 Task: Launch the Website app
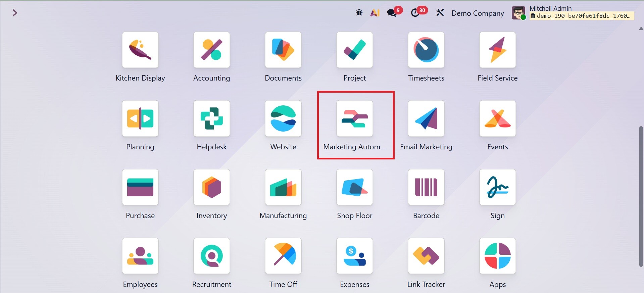pos(283,118)
